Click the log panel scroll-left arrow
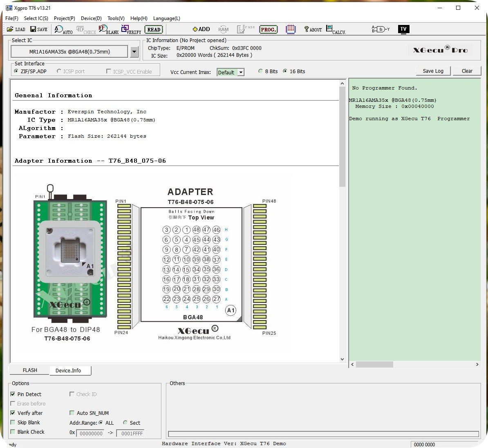This screenshot has width=488, height=448. (352, 364)
